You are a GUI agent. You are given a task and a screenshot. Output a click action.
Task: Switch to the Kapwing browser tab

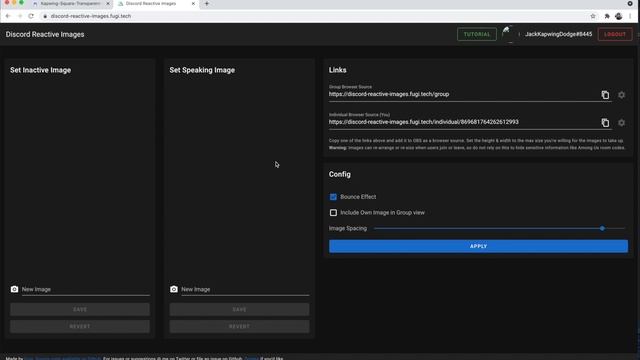70,4
